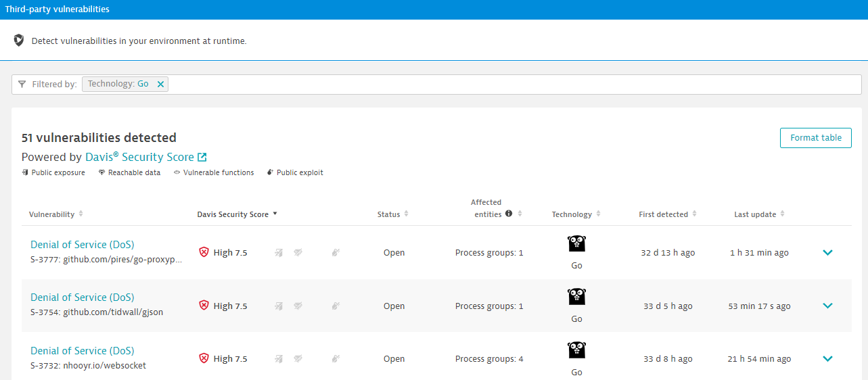The height and width of the screenshot is (380, 868).
Task: Click the "S-3754: github.com/tidwall/gjson" text
Action: point(97,312)
